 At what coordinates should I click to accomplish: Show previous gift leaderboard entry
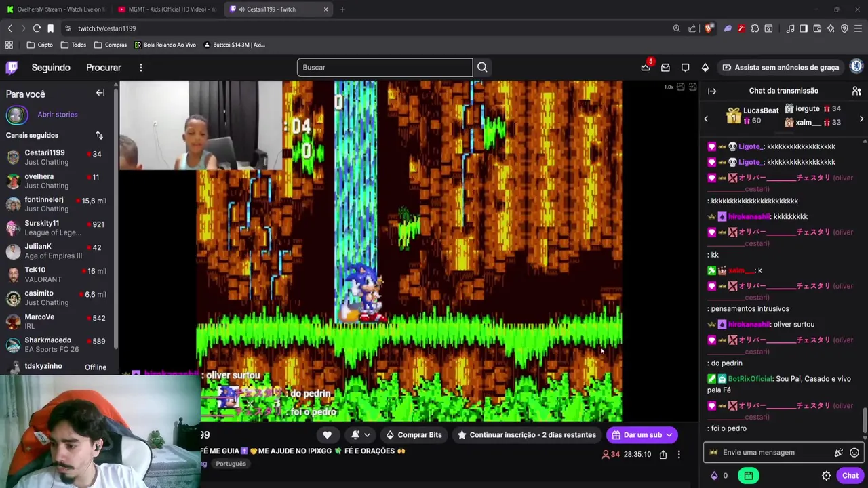706,119
